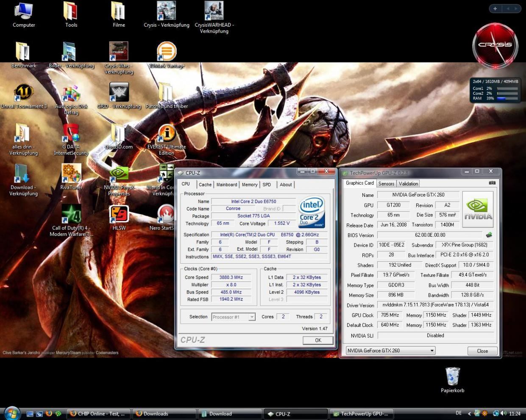Select Graphics Card tab in GPU-Z
526x420 pixels.
click(x=360, y=183)
